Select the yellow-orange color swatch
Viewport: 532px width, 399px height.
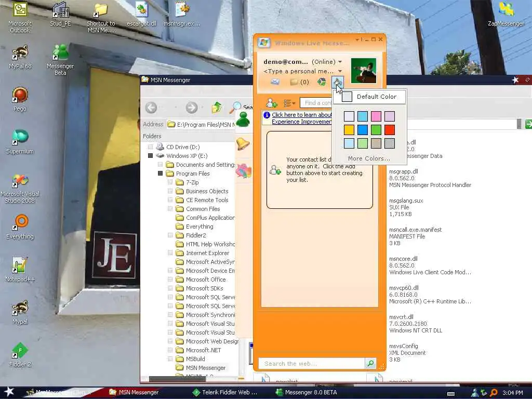349,129
